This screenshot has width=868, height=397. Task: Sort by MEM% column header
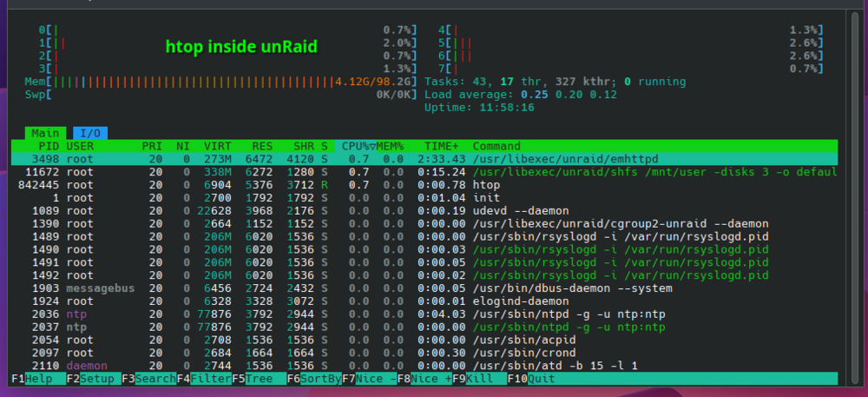[391, 146]
